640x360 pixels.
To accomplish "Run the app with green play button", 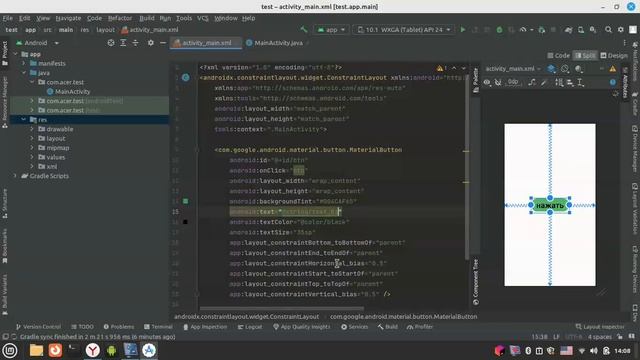I will [x=462, y=30].
